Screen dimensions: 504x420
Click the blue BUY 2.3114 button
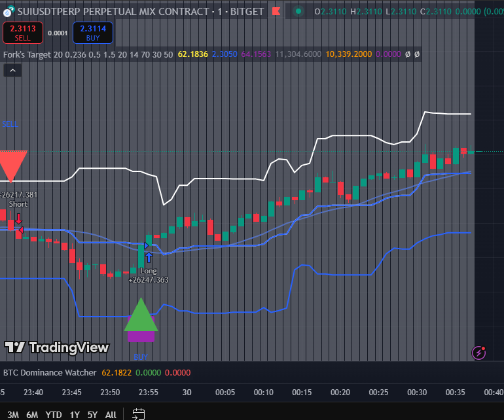point(93,33)
